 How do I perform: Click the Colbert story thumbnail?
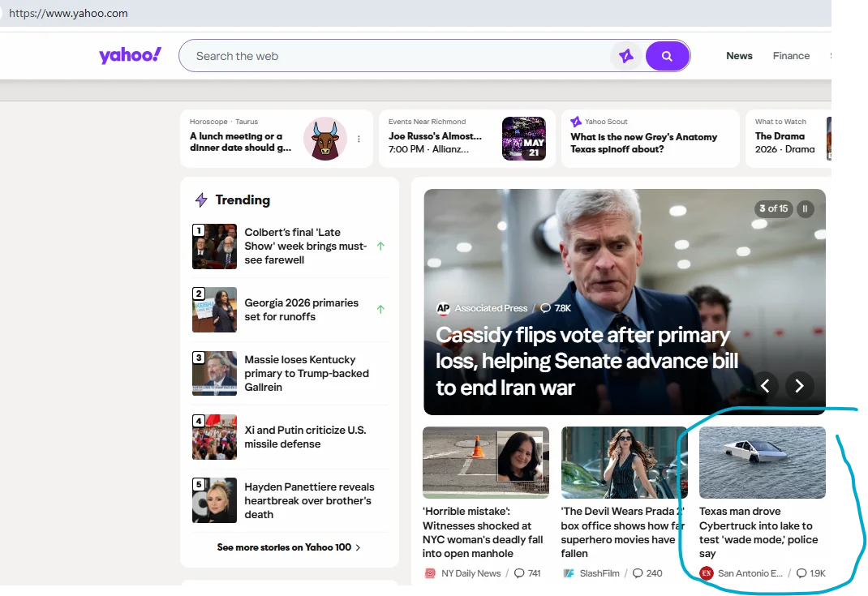214,247
